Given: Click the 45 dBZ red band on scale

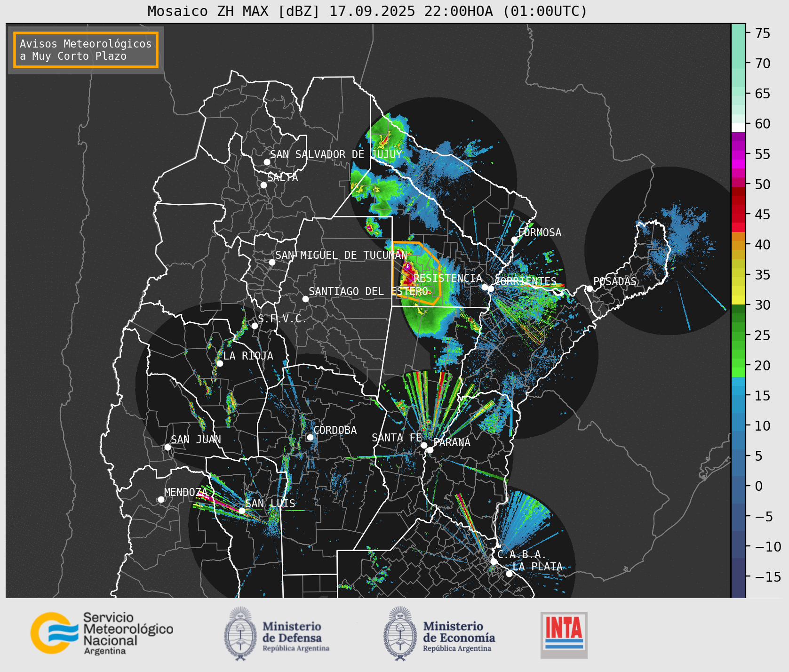Looking at the screenshot, I should tap(738, 214).
